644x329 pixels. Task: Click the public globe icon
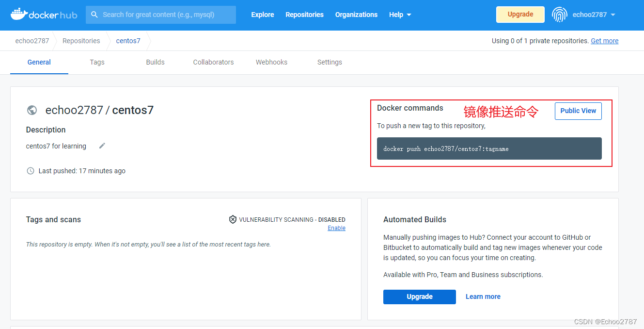pos(32,110)
